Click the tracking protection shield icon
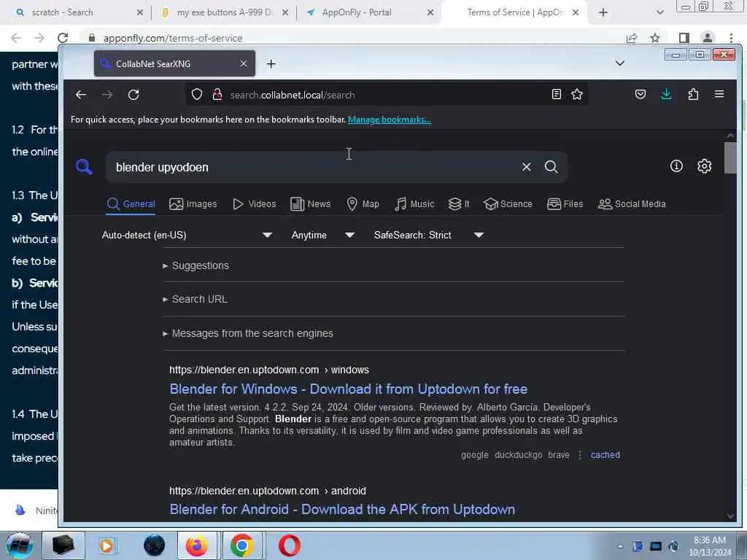This screenshot has height=560, width=747. (x=197, y=94)
